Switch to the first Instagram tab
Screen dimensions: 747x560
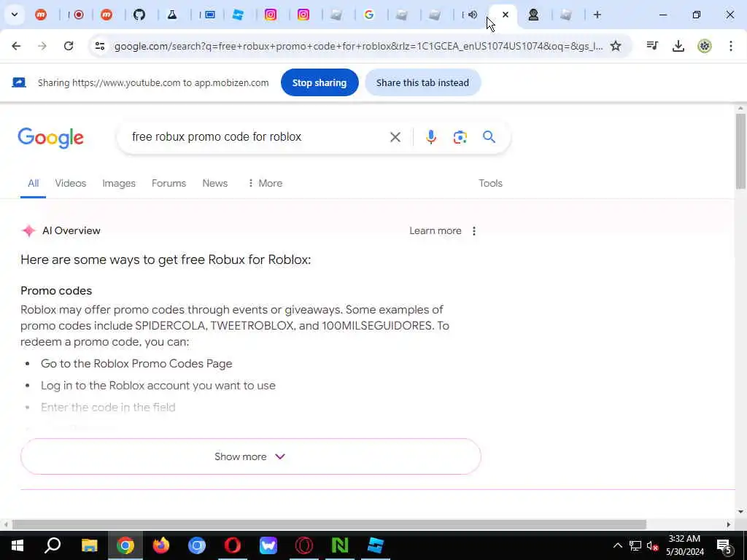pyautogui.click(x=270, y=15)
